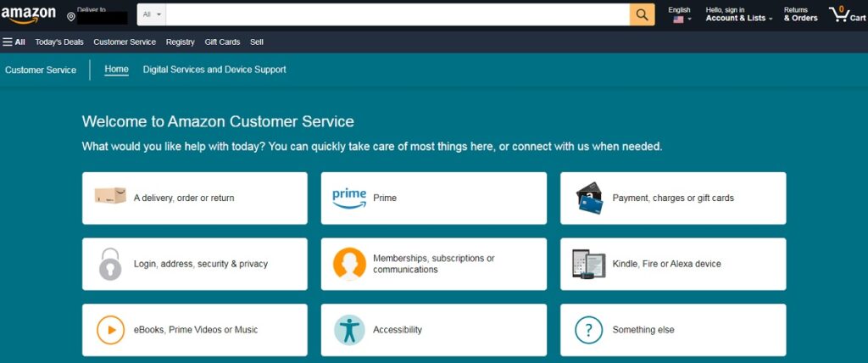Choose Login, address, security & privacy
This screenshot has height=363, width=868.
195,264
